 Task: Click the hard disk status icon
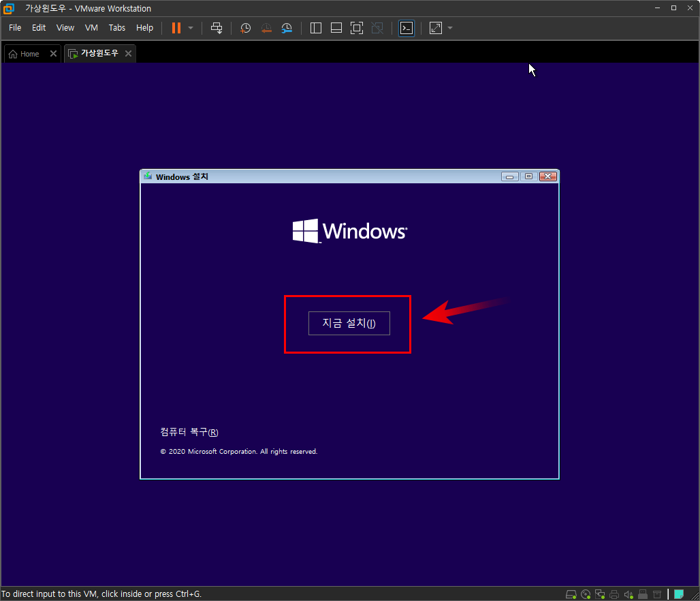pos(571,594)
